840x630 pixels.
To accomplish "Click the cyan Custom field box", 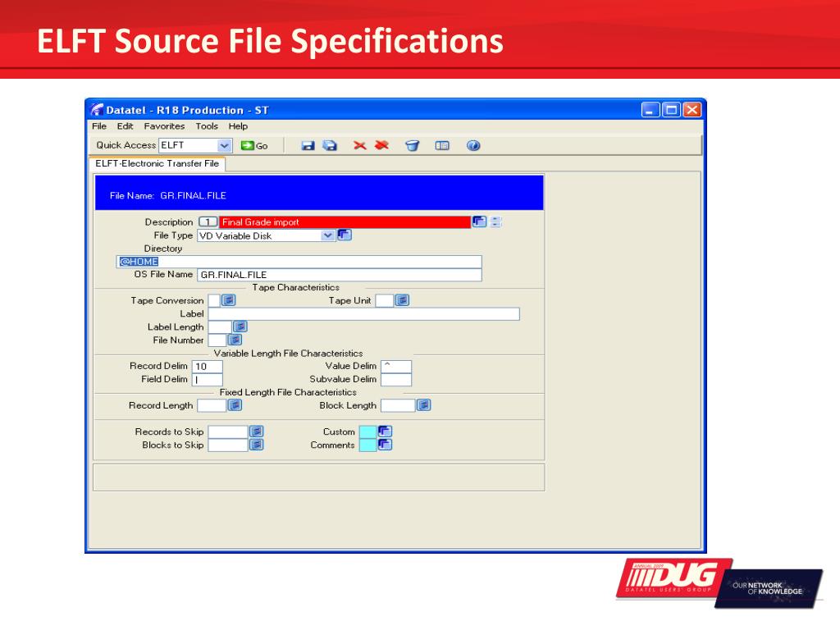I will 367,431.
